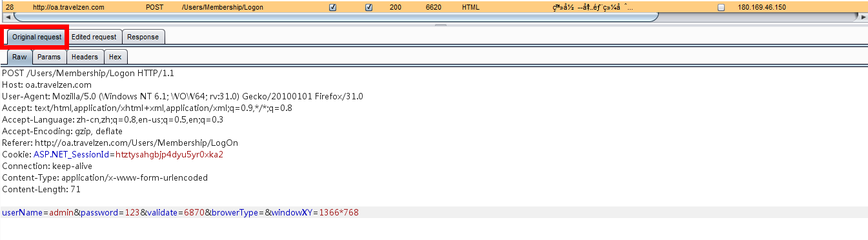This screenshot has height=240, width=868.
Task: Click the password value 123
Action: pos(132,212)
